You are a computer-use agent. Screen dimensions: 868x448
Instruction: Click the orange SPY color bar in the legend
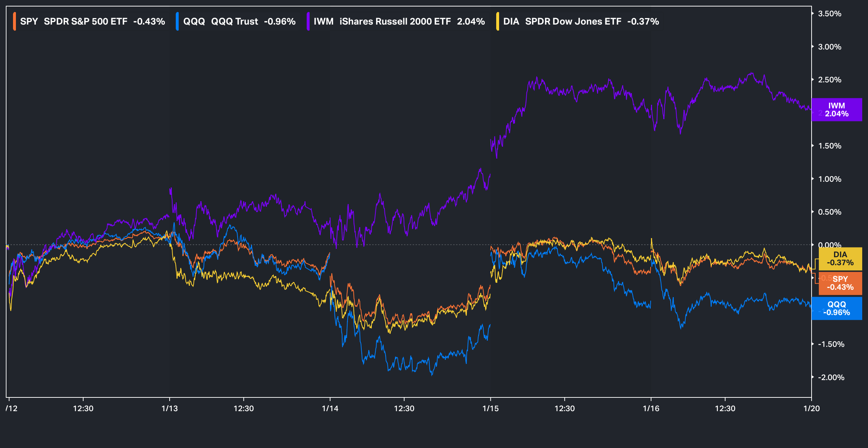click(x=14, y=22)
